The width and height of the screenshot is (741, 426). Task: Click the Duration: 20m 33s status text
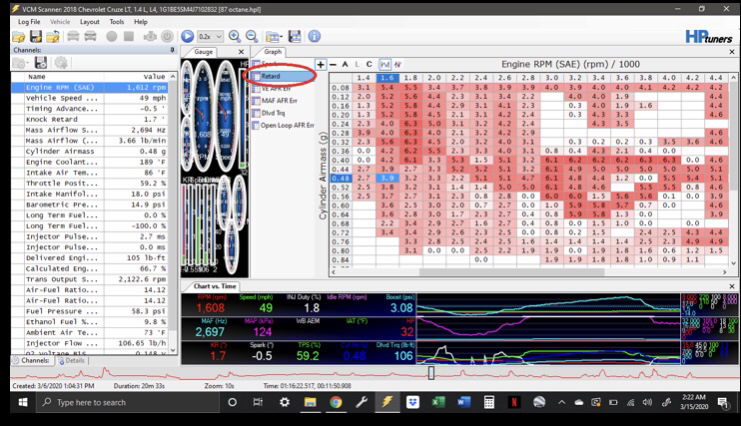click(139, 386)
